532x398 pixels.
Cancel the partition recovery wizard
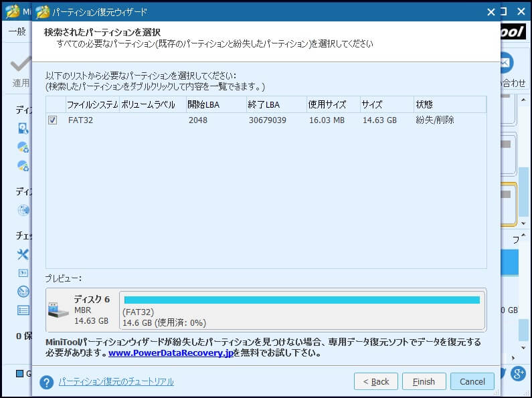pyautogui.click(x=472, y=381)
